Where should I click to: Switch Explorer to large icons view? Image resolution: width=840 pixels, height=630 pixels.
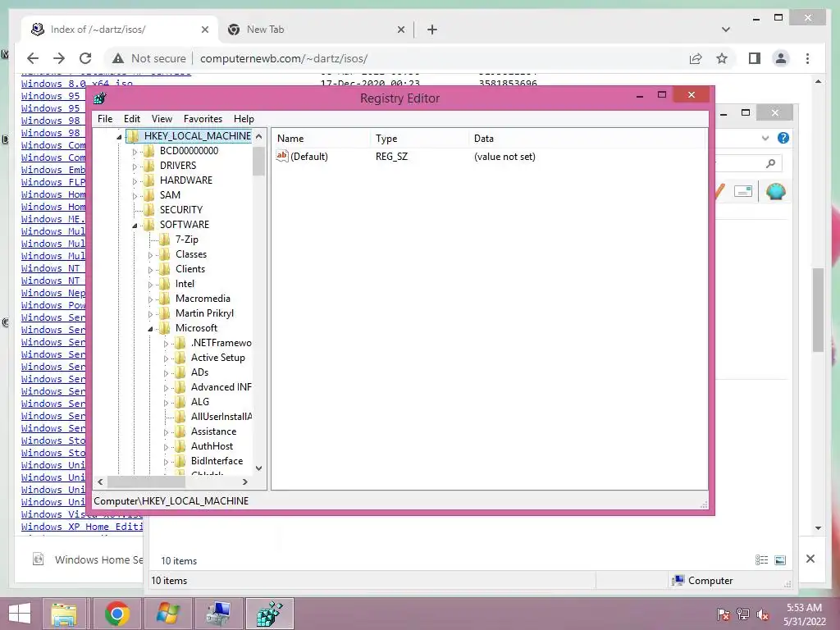(780, 560)
